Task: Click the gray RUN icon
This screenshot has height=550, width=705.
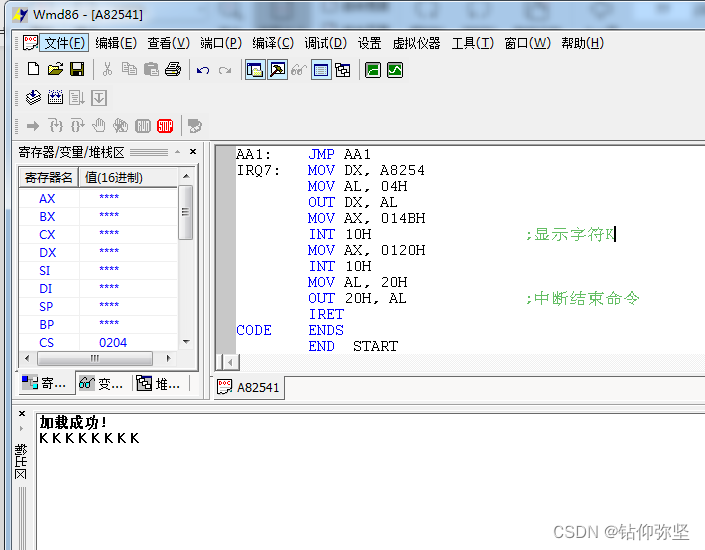Action: tap(143, 126)
